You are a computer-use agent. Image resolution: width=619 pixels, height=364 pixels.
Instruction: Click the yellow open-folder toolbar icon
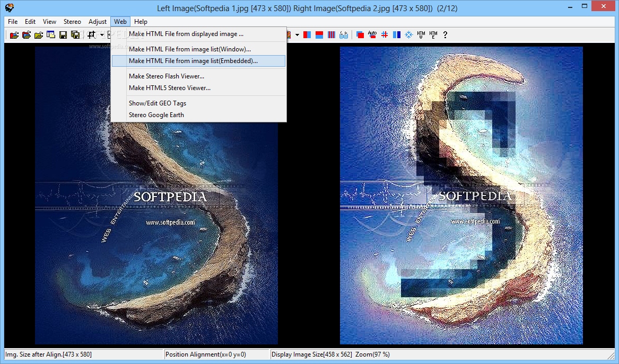[39, 34]
